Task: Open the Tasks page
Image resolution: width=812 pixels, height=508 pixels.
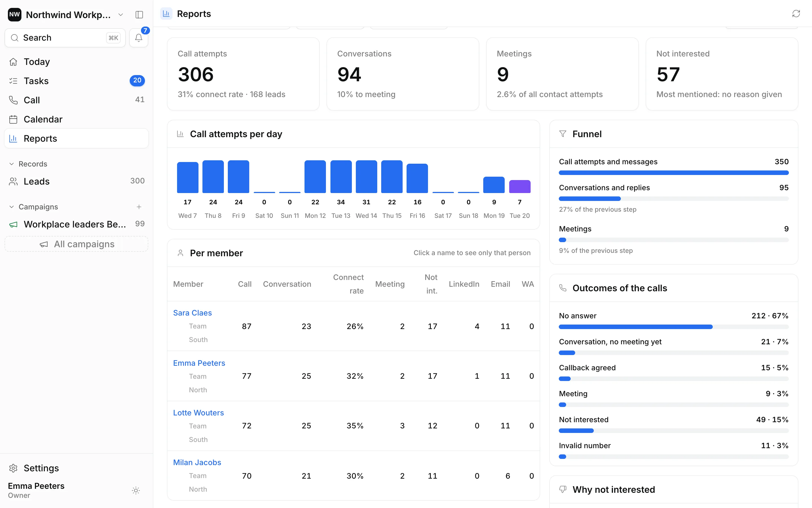Action: coord(76,81)
